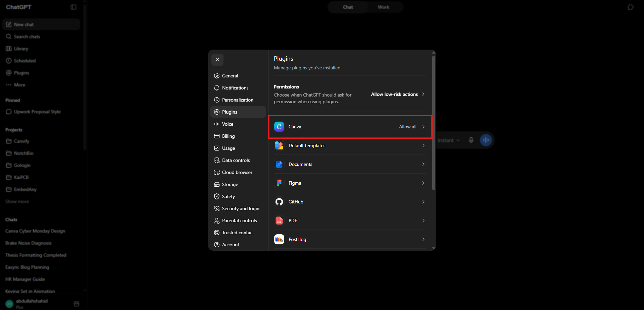Click the microphone dictation icon

click(x=471, y=140)
